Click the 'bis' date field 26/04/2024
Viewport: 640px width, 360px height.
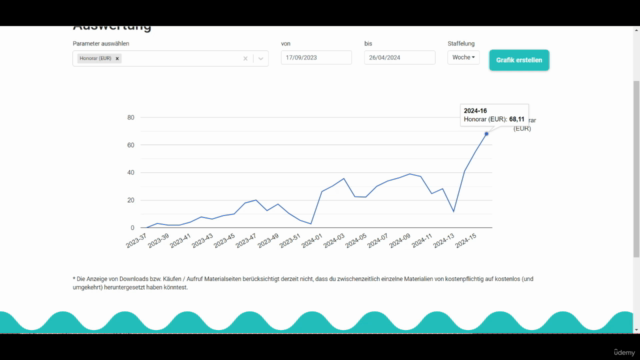400,58
